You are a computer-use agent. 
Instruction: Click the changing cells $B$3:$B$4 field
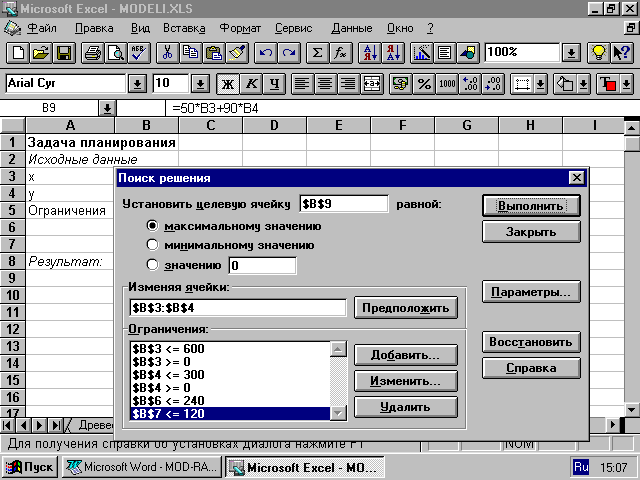[238, 308]
